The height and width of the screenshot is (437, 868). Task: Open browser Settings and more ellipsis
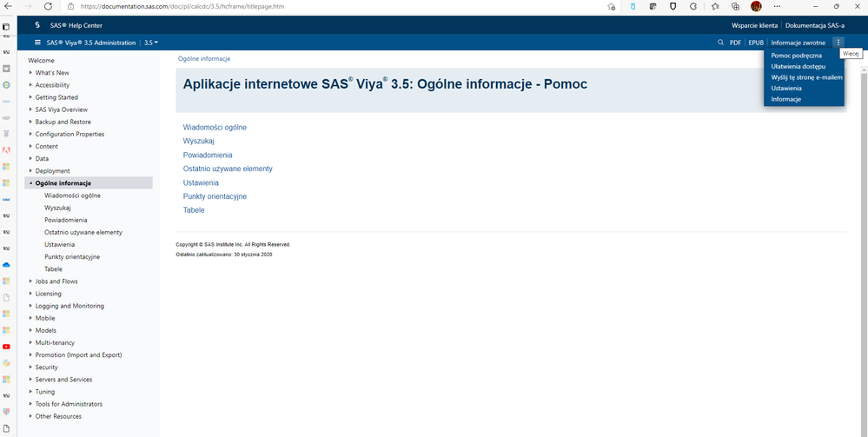(778, 6)
